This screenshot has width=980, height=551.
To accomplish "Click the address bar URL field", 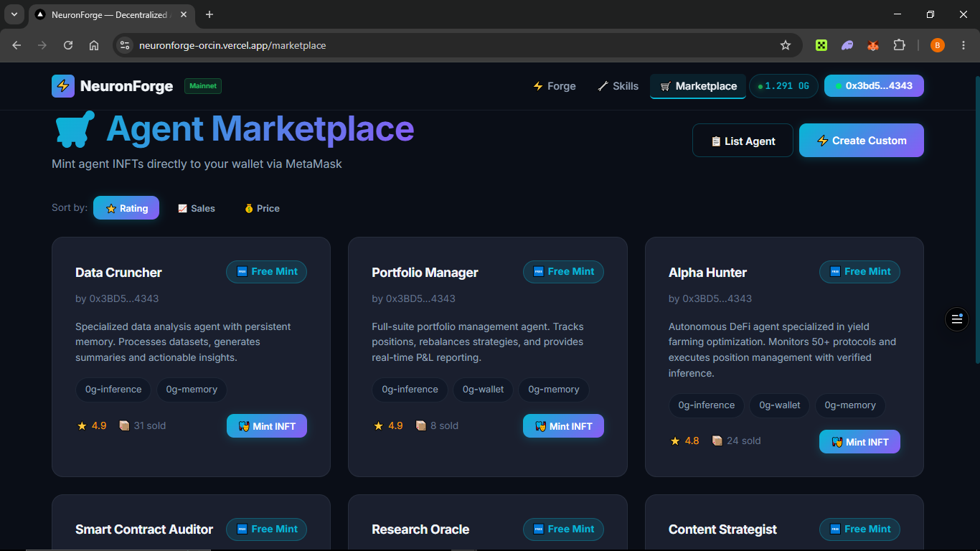I will pyautogui.click(x=456, y=45).
